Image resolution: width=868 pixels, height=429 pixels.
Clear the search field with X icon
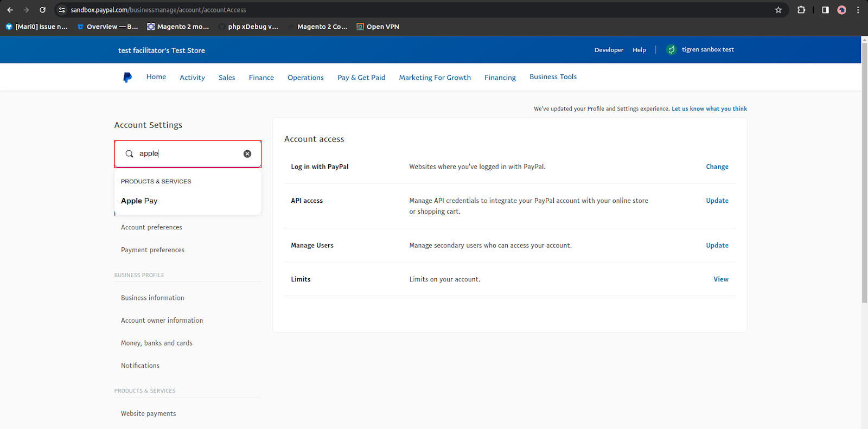247,153
